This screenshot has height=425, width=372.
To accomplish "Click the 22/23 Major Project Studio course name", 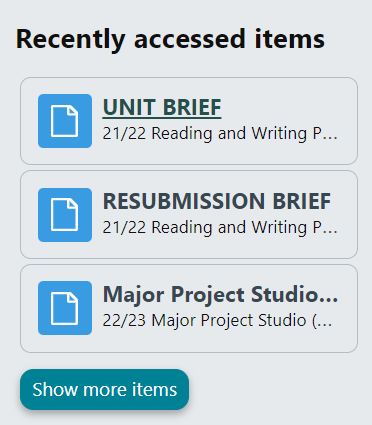I will point(217,321).
